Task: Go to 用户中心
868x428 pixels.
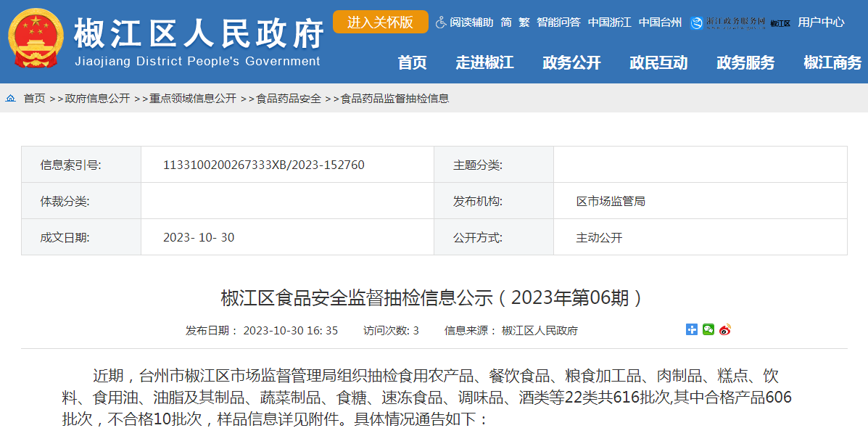Action: point(821,22)
